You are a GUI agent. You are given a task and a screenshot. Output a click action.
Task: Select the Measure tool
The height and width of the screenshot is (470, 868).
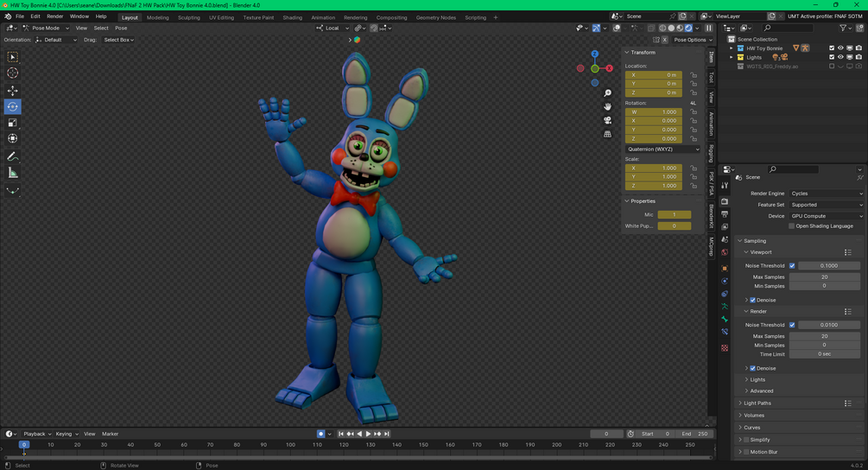click(x=13, y=173)
